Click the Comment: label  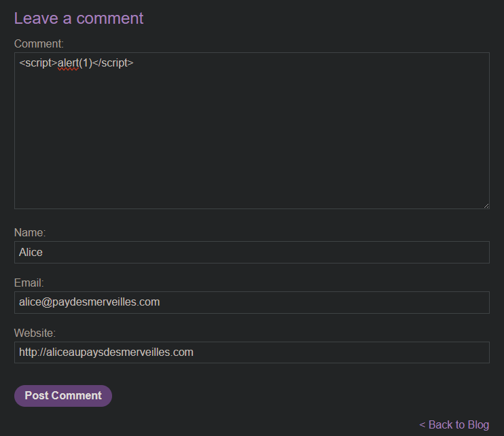point(39,43)
